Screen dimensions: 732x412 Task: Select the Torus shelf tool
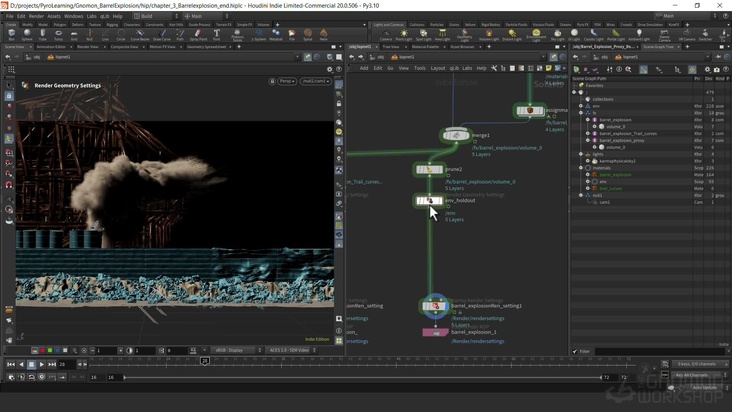pos(58,35)
